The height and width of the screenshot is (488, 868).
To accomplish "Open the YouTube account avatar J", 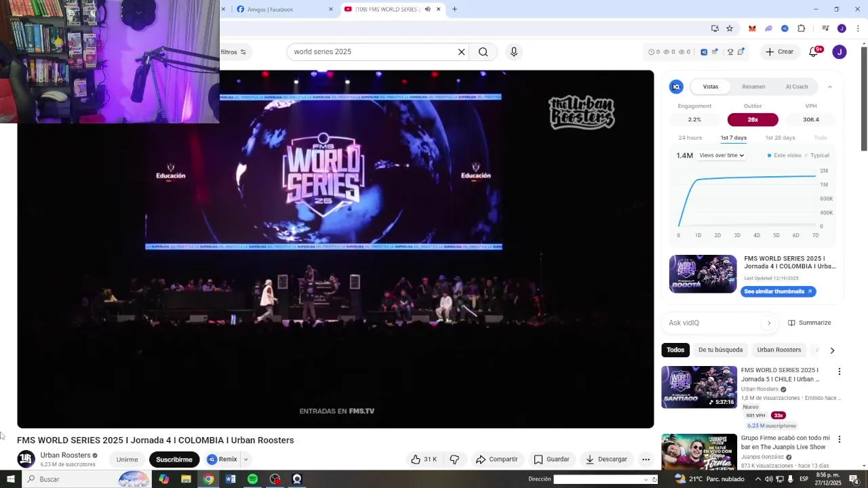I will 840,52.
